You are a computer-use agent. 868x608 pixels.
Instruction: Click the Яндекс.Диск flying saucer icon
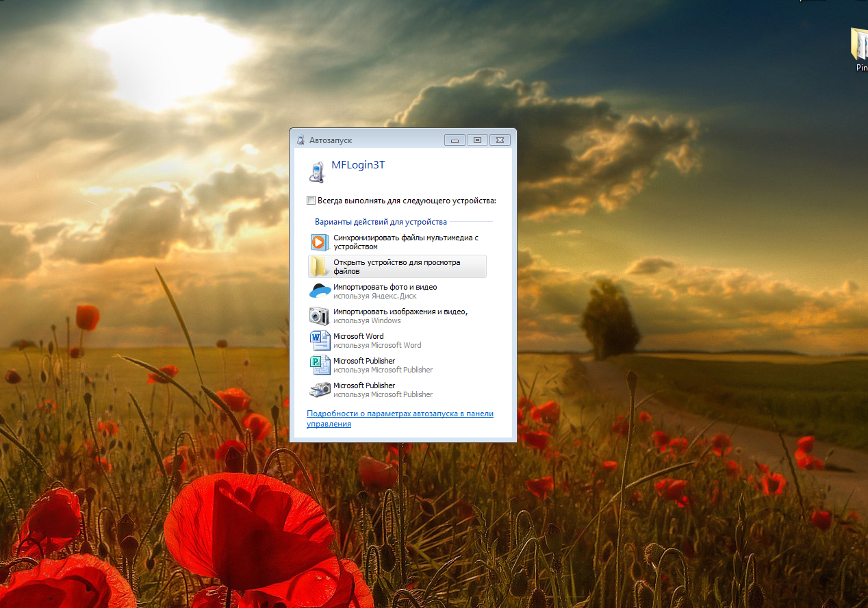pos(319,291)
